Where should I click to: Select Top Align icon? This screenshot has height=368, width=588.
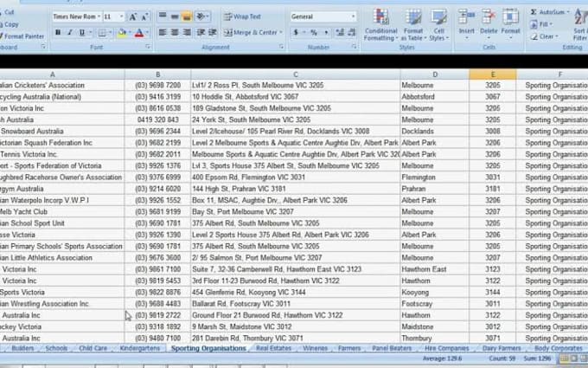point(163,16)
